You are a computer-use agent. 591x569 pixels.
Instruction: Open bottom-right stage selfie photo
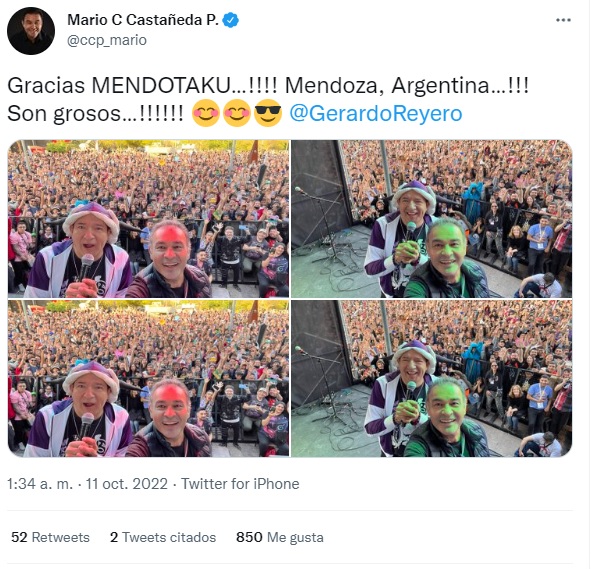(432, 378)
